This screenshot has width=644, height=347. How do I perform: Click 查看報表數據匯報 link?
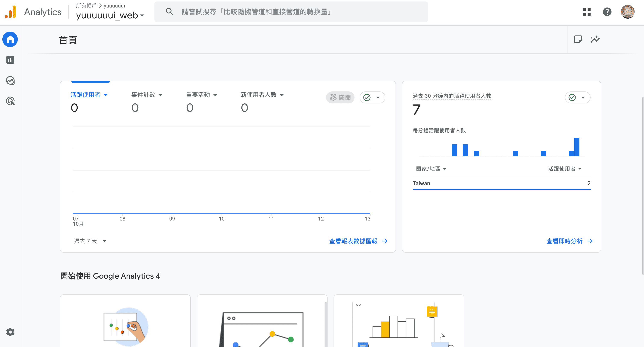[358, 241]
